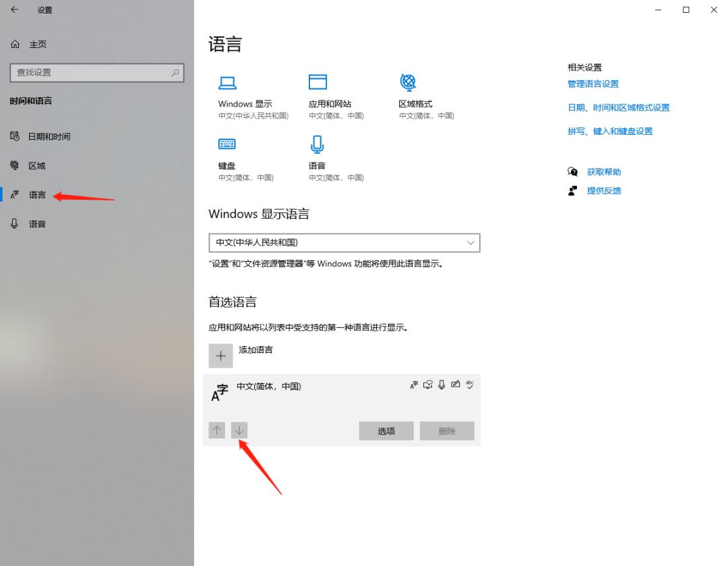Click the 提供反馈 feedback link
Screen dimensions: 728x566
(x=603, y=190)
